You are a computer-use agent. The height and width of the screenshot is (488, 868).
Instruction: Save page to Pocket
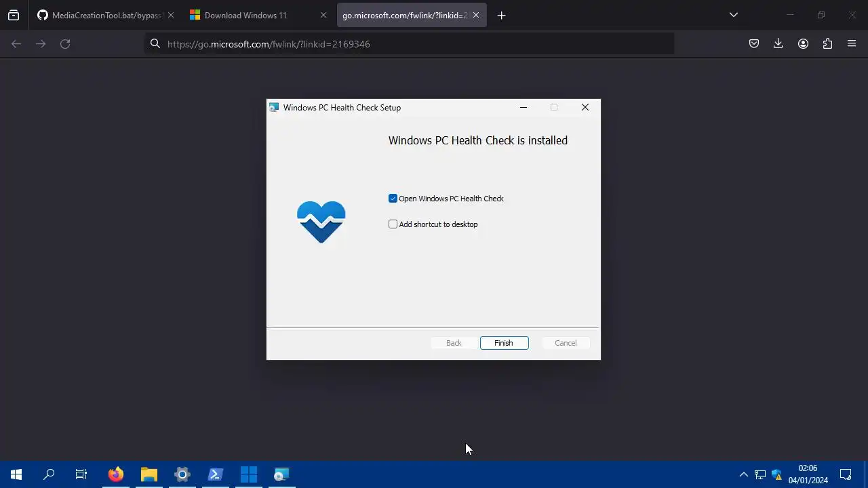[x=753, y=44]
